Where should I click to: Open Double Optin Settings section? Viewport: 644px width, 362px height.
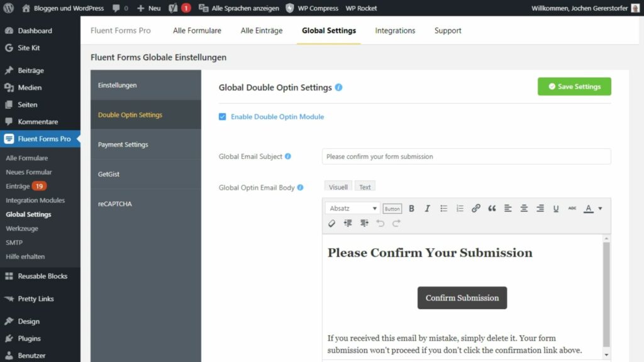[146, 114]
